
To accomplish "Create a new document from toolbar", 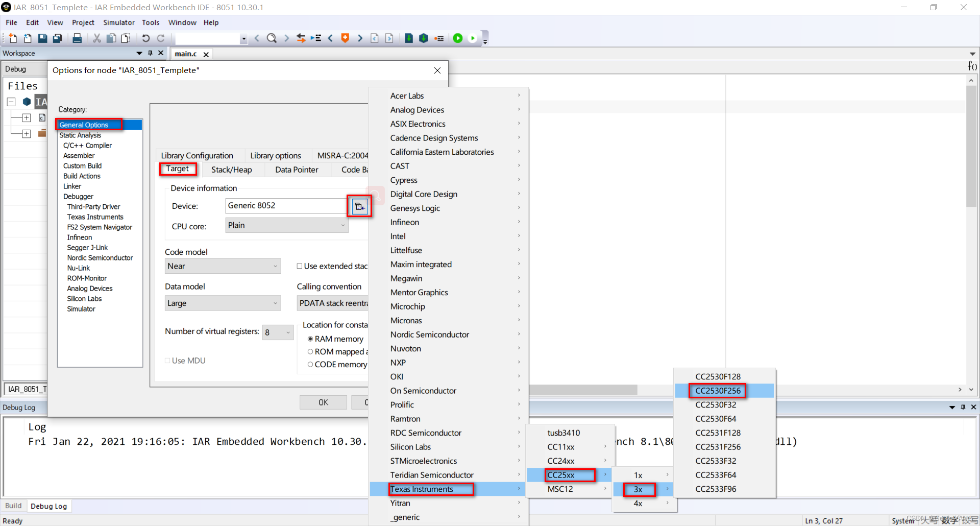I will 13,38.
